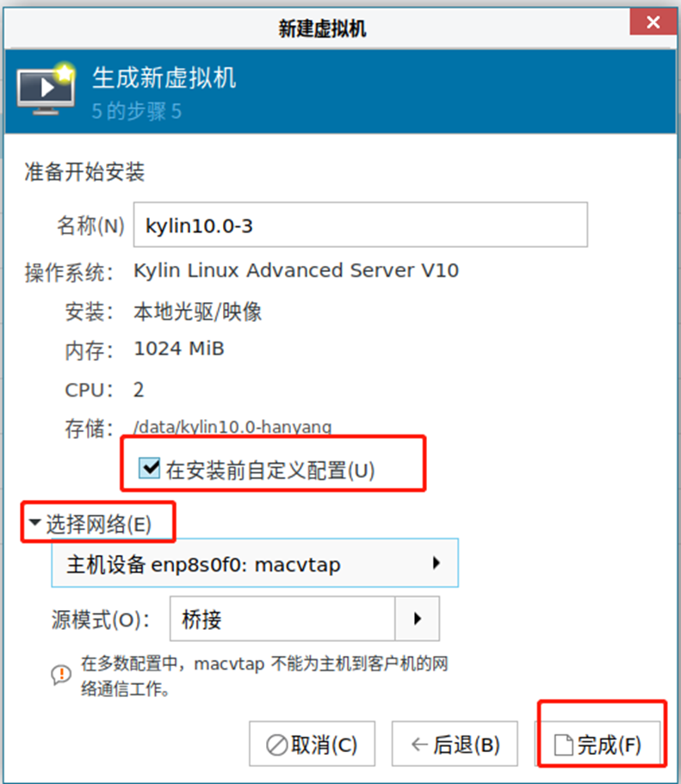Collapse the 选择网络(E) section triangle
The height and width of the screenshot is (784, 681).
tap(34, 522)
